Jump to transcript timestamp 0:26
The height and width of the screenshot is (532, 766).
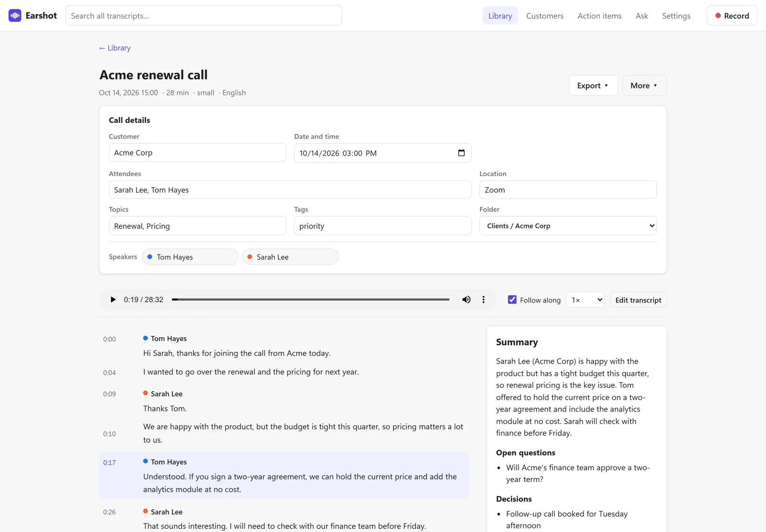pyautogui.click(x=110, y=512)
